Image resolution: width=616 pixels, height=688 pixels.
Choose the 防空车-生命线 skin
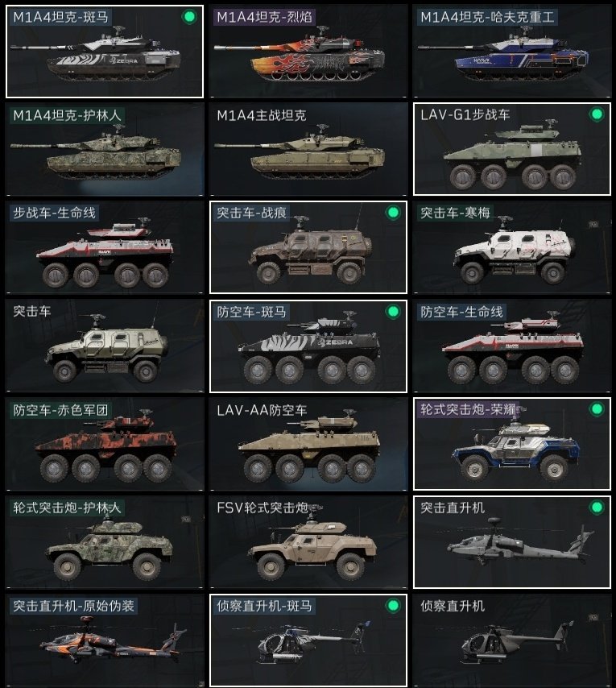[511, 346]
